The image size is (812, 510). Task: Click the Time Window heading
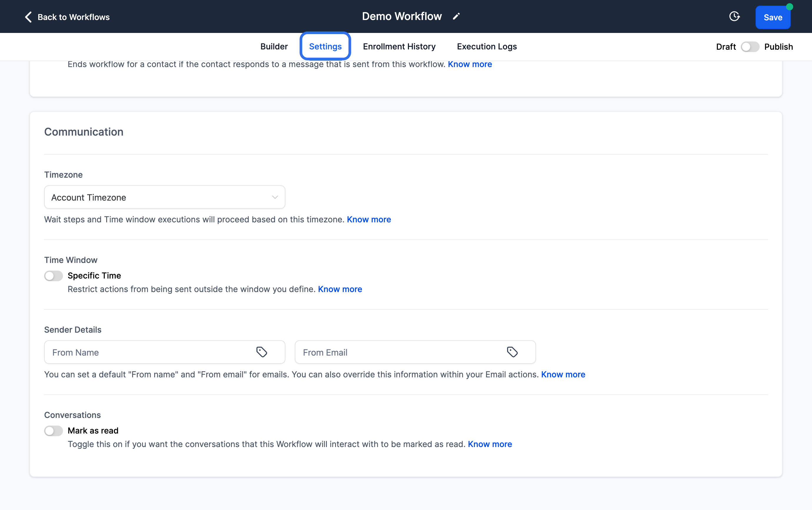coord(71,260)
